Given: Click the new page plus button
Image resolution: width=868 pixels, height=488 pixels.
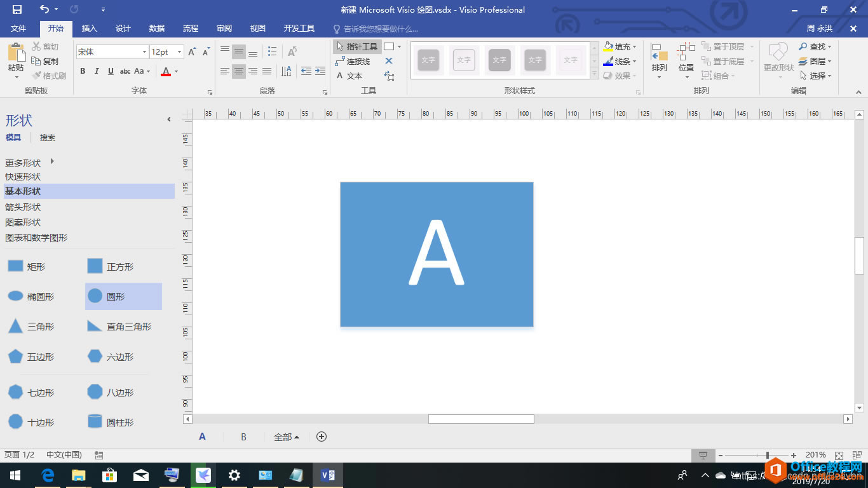Looking at the screenshot, I should click(x=322, y=437).
